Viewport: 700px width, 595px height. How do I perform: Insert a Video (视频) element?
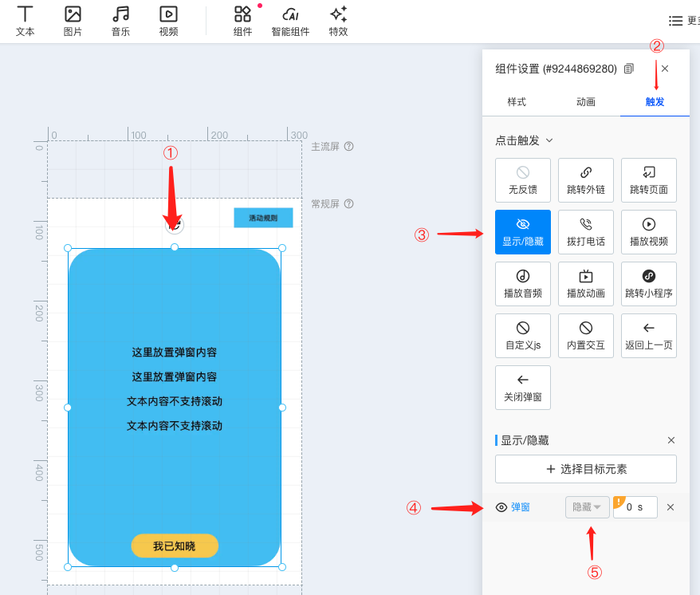tap(168, 21)
